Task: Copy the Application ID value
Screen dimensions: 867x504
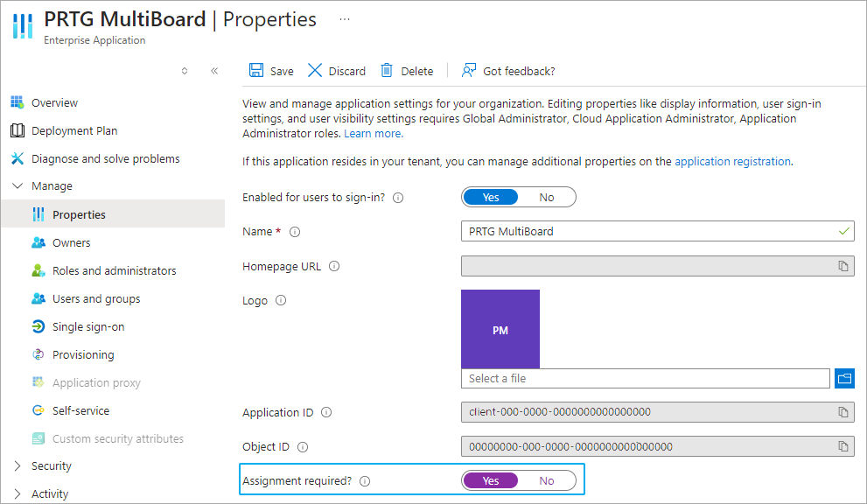Action: tap(843, 412)
